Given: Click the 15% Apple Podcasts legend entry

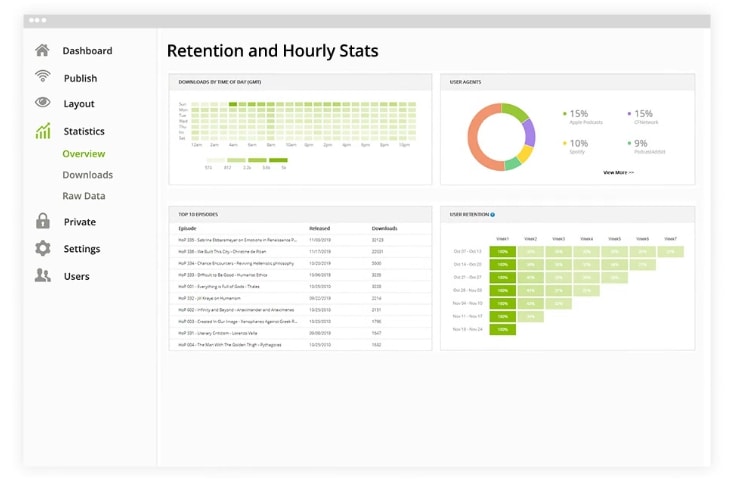Looking at the screenshot, I should tap(583, 117).
